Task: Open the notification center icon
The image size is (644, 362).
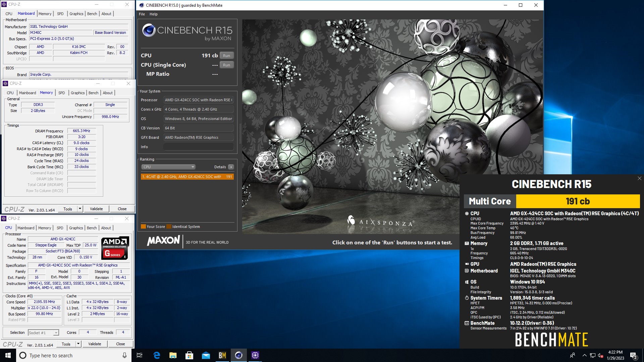Action: (x=634, y=356)
